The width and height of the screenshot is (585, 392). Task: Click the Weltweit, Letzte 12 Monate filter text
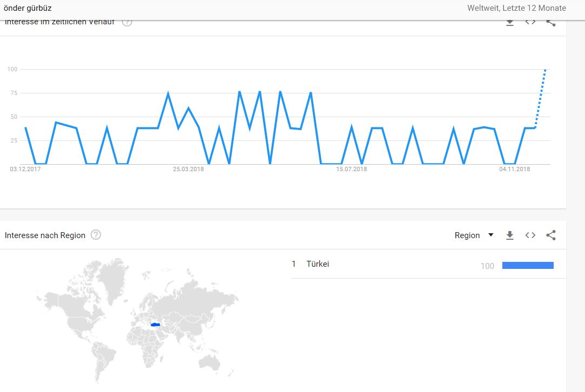pyautogui.click(x=516, y=8)
